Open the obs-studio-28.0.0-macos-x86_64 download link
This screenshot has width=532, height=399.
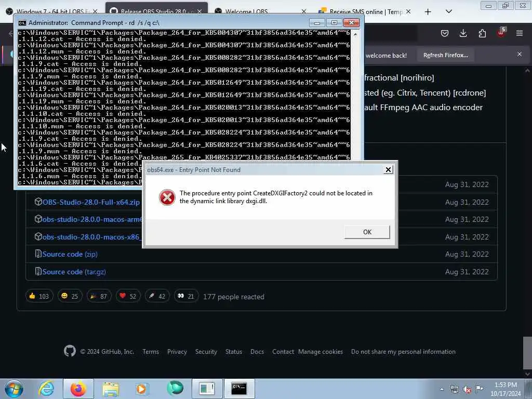tap(91, 237)
